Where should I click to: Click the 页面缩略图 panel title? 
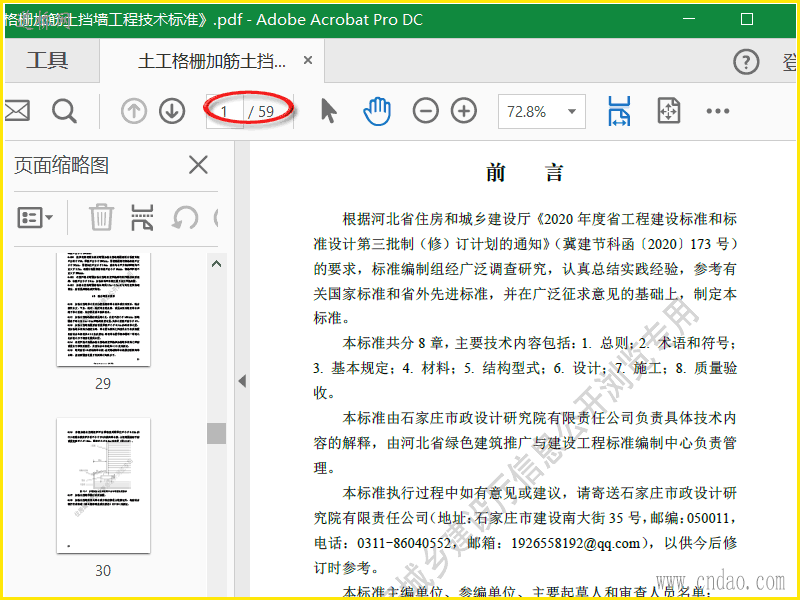point(61,165)
